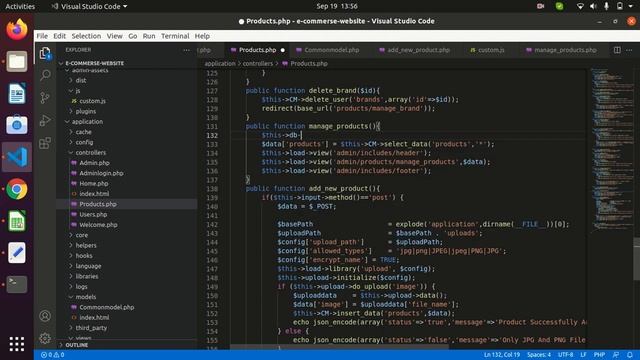The width and height of the screenshot is (640, 360).
Task: Open Explorer views and more actions ellipsis
Action: [x=186, y=50]
